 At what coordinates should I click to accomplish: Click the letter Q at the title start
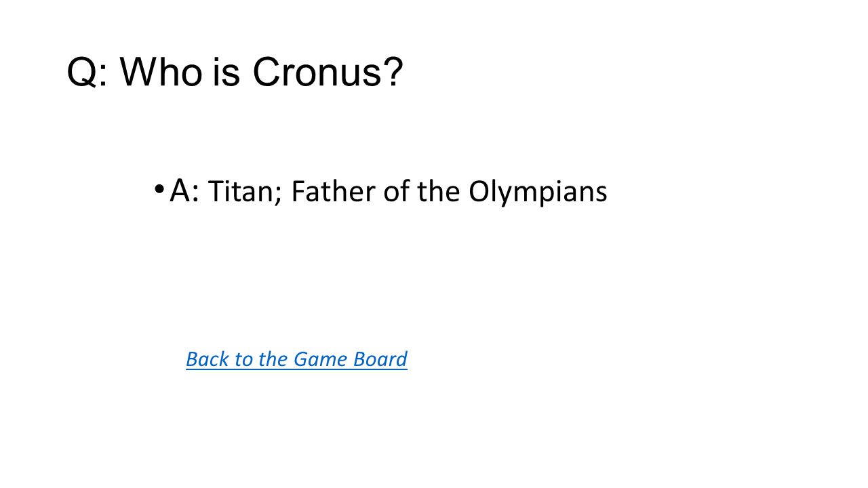(83, 73)
